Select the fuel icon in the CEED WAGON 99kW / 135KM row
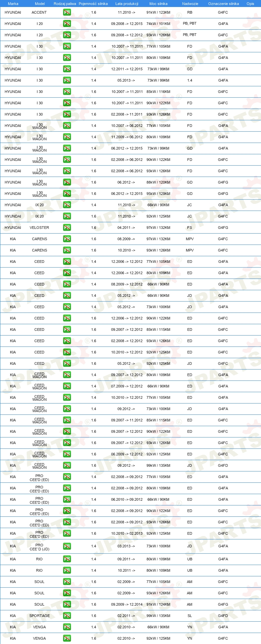 click(x=67, y=465)
